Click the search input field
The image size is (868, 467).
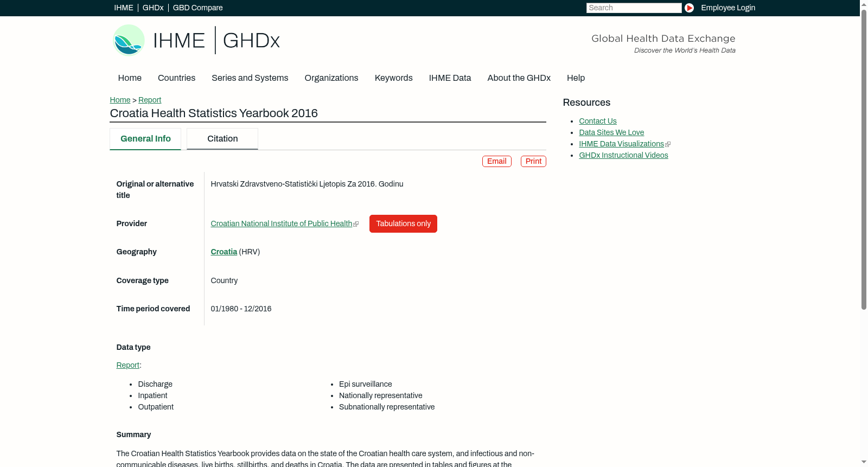(634, 8)
